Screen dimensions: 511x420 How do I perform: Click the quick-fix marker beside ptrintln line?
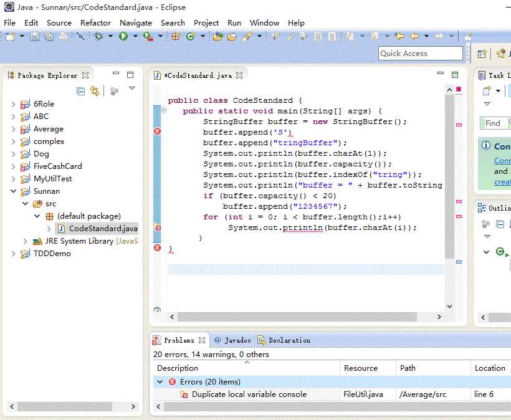157,227
